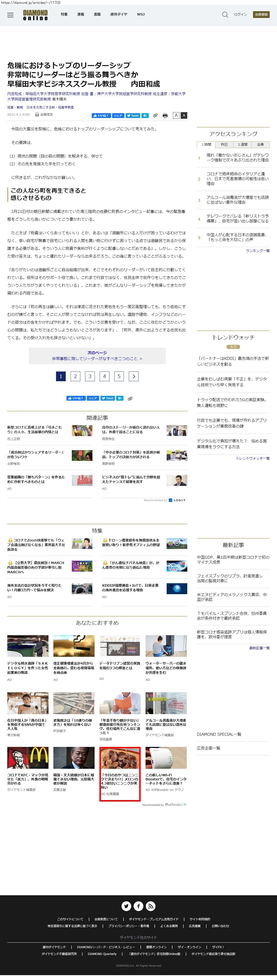Open the 週刊ダイヤ menu in the top navigation

click(x=119, y=15)
